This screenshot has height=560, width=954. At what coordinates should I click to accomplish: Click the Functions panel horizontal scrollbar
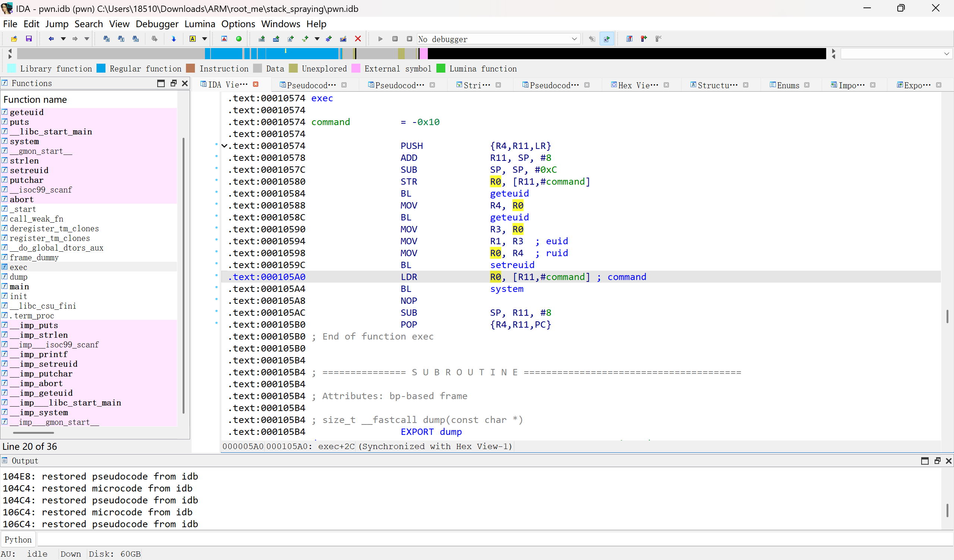[33, 433]
